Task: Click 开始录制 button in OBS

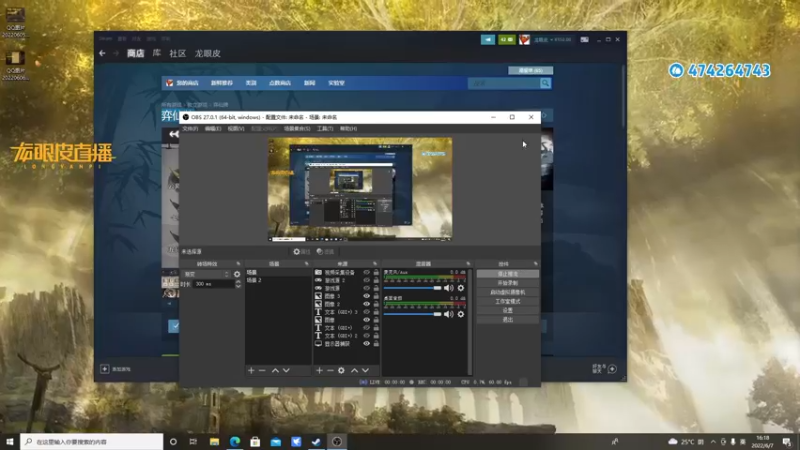Action: point(508,283)
